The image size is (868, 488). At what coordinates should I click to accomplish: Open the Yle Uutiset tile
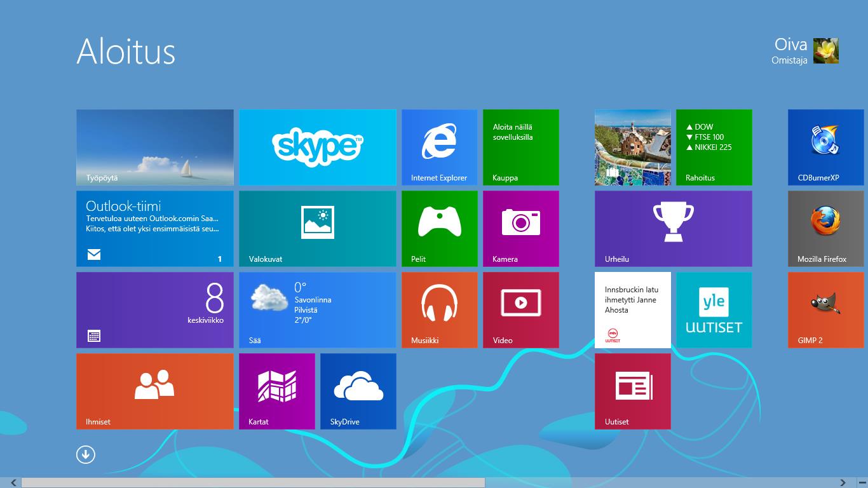tap(714, 310)
